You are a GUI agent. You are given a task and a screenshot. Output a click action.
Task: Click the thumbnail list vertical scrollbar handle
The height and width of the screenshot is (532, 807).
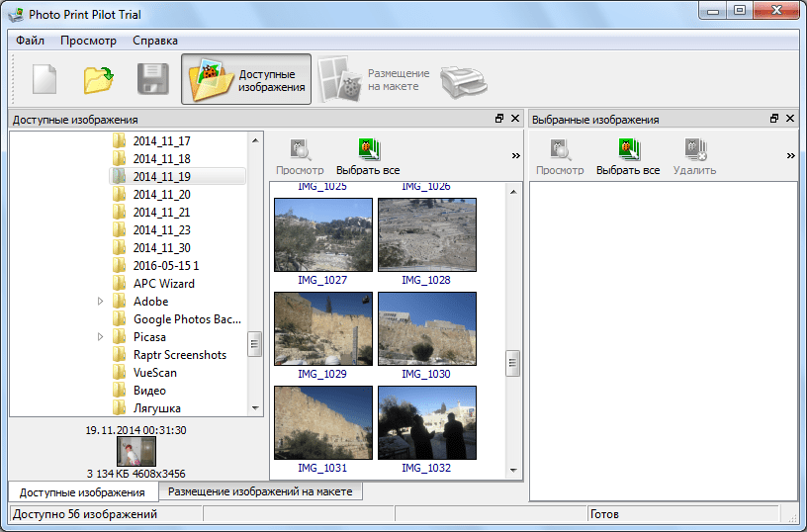click(512, 363)
